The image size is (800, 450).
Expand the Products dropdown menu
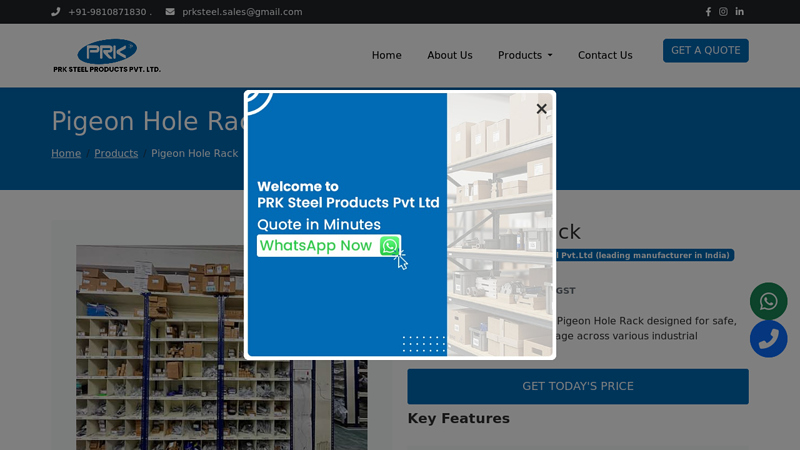(525, 55)
